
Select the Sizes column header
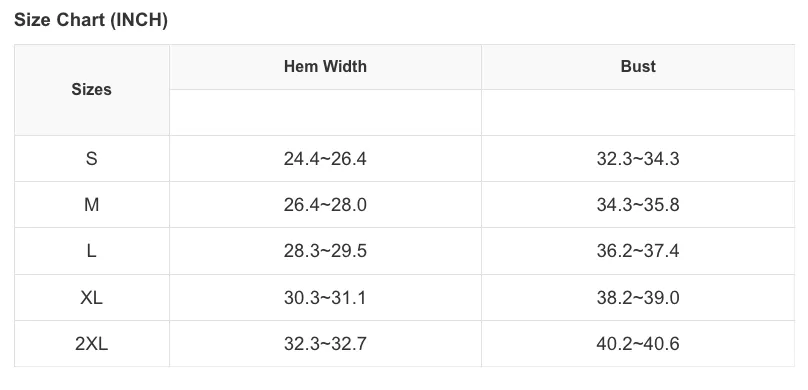pos(92,90)
